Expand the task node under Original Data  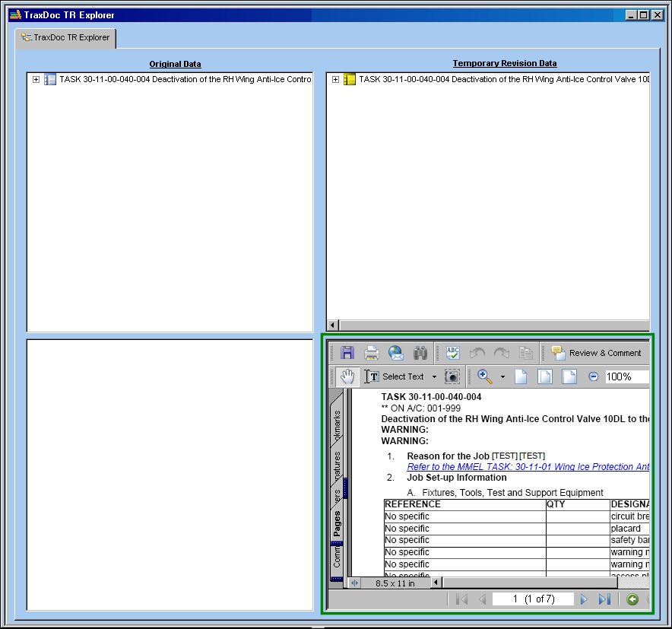pos(36,79)
